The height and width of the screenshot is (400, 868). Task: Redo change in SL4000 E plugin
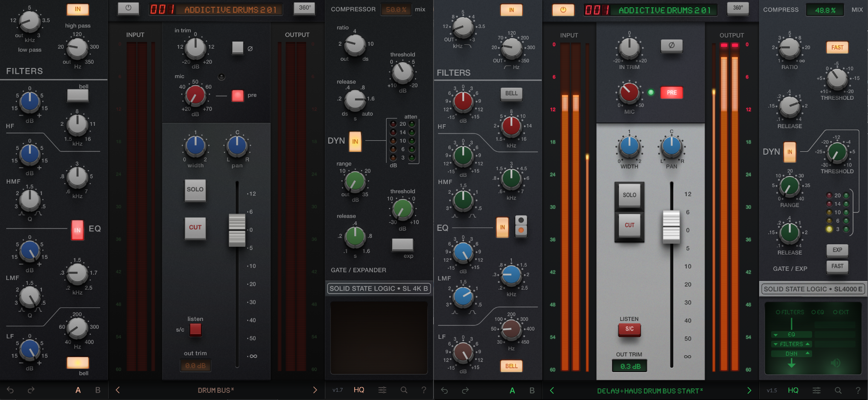point(465,390)
